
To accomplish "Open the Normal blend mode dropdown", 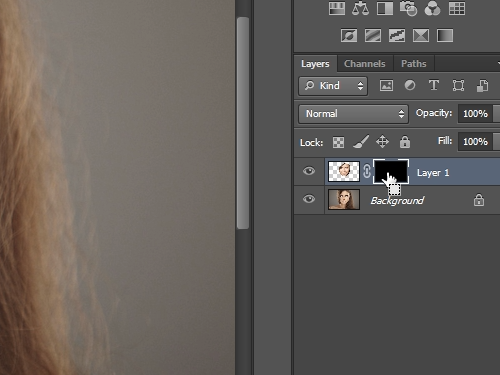I will pos(353,114).
